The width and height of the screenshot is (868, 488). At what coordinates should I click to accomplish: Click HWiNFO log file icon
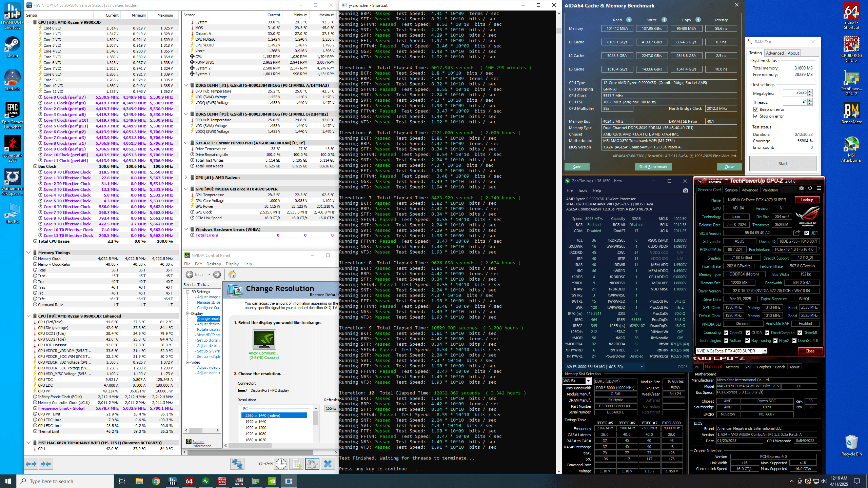click(297, 464)
